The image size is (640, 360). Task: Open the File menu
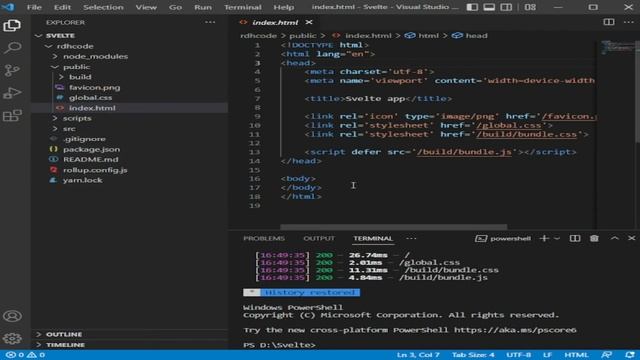tap(34, 7)
